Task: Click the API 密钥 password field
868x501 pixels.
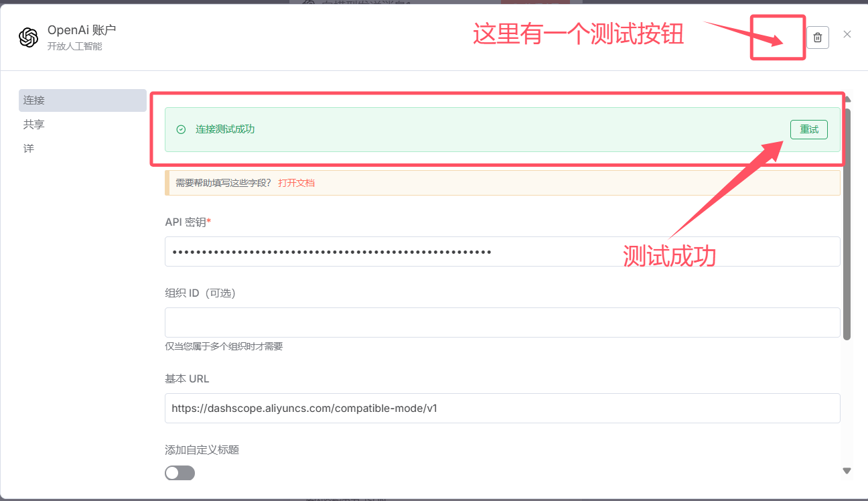Action: click(x=502, y=252)
